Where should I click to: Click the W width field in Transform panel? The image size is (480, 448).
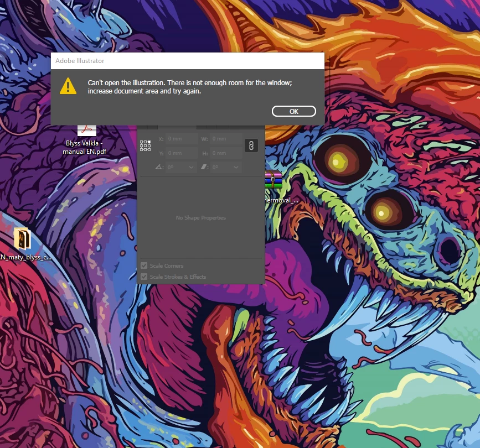226,138
